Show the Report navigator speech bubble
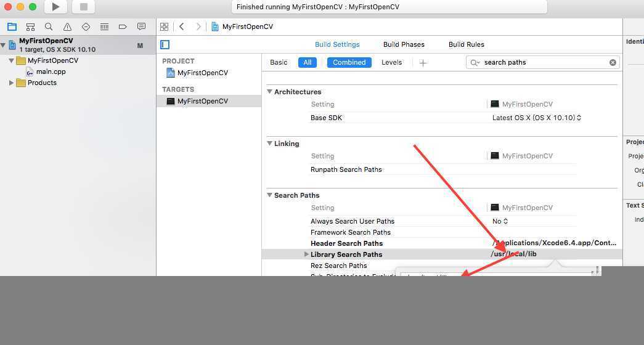Screen dimensions: 644x345 coord(141,26)
